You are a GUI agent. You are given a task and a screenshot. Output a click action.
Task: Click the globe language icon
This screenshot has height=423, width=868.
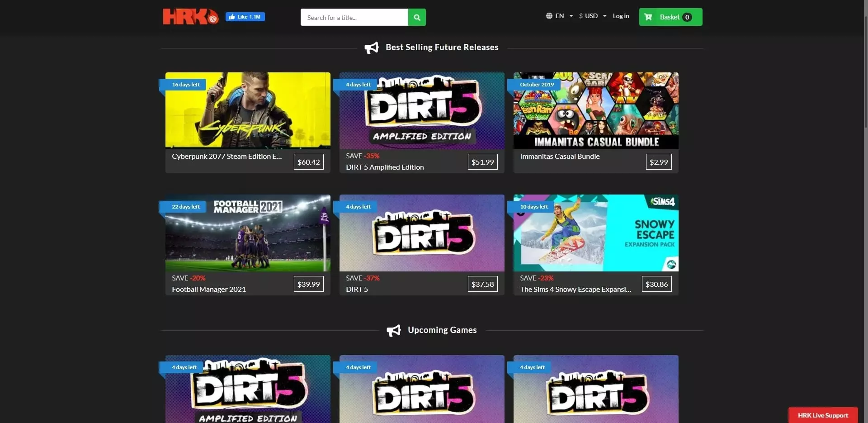549,16
